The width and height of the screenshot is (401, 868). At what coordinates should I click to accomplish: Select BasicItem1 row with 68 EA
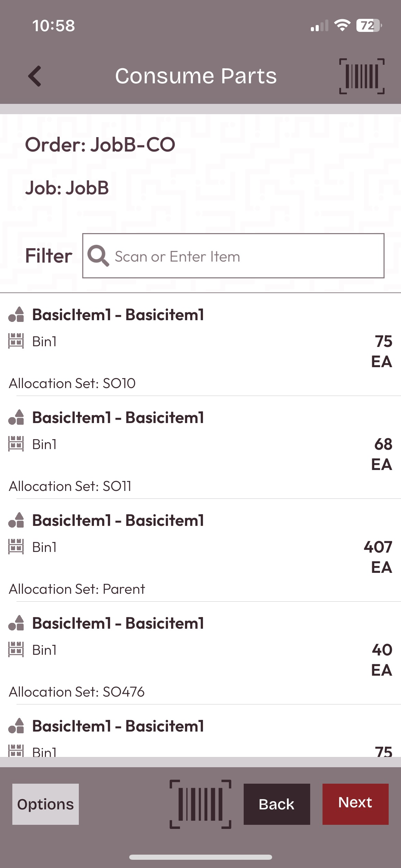(200, 447)
